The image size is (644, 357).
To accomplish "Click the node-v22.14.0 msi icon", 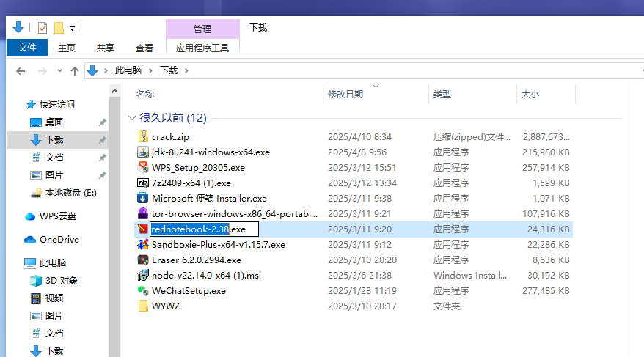I will pos(143,276).
